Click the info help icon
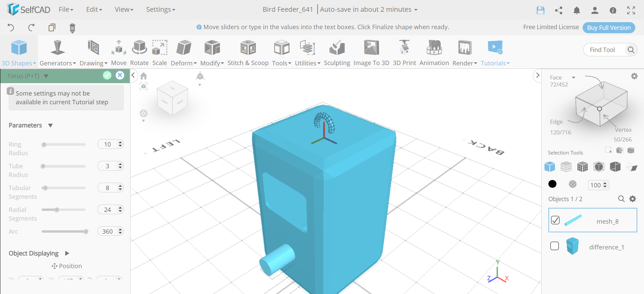Screen dimensions: 644x294 tap(613, 10)
